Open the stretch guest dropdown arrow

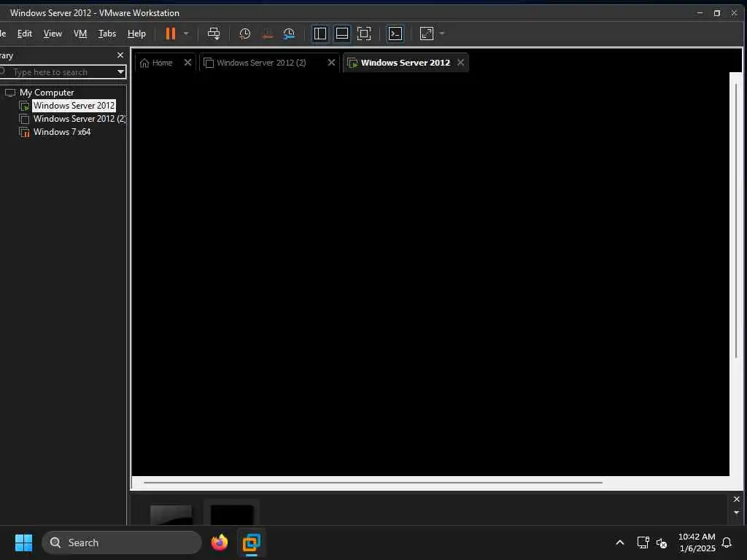(x=442, y=34)
